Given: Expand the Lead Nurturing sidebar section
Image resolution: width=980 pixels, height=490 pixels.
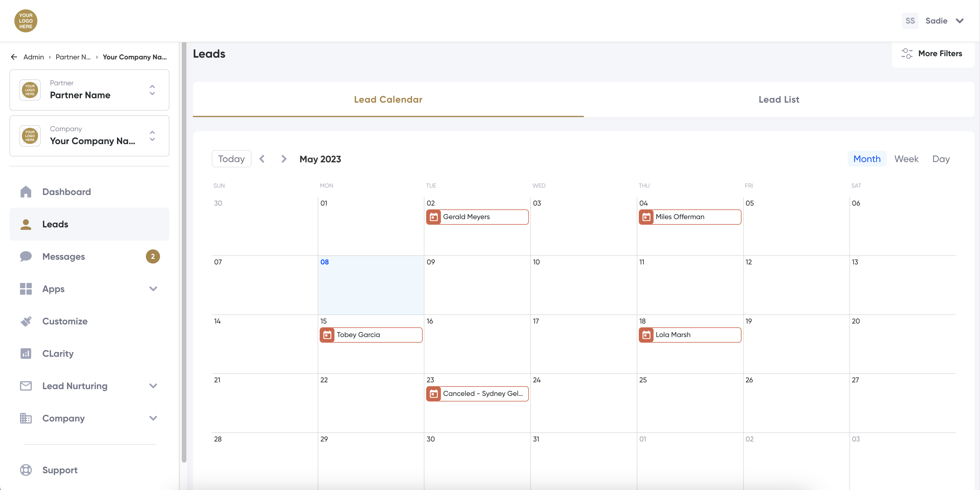Looking at the screenshot, I should click(153, 386).
